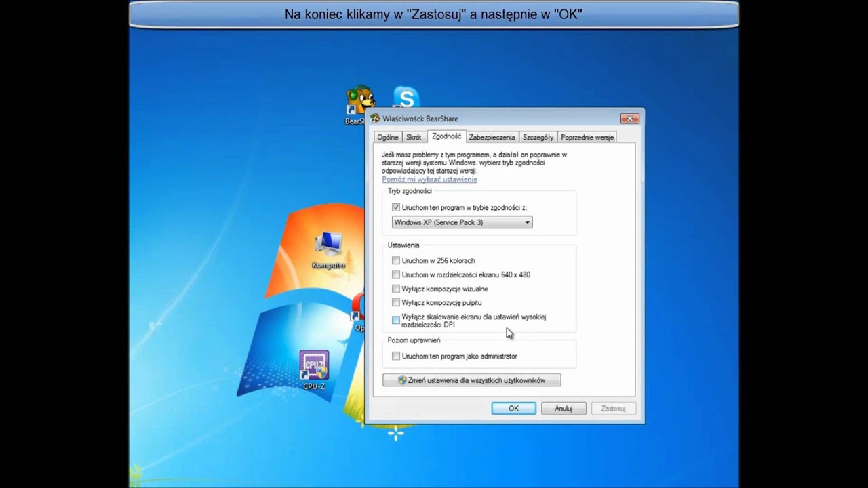Tick 'Wyłącz kompozycję pulpitu' checkbox
The width and height of the screenshot is (868, 488).
click(396, 302)
